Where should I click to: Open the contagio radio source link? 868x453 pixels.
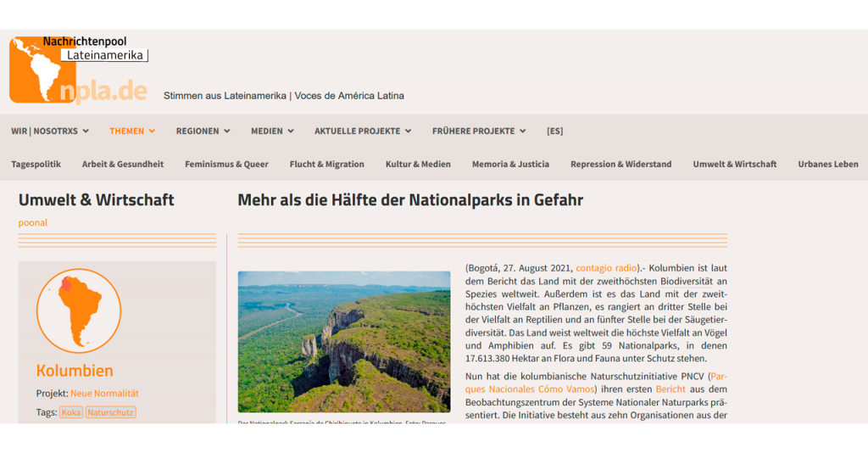coord(606,268)
